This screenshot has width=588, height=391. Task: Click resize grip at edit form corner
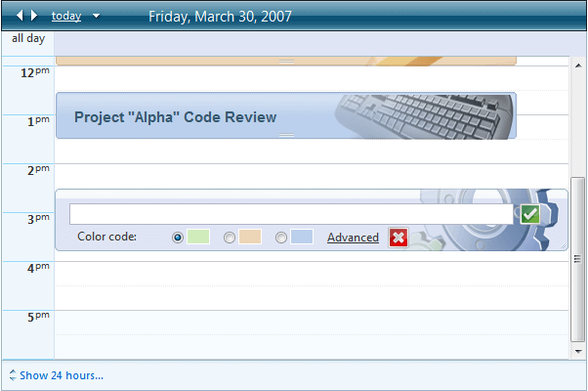(562, 245)
